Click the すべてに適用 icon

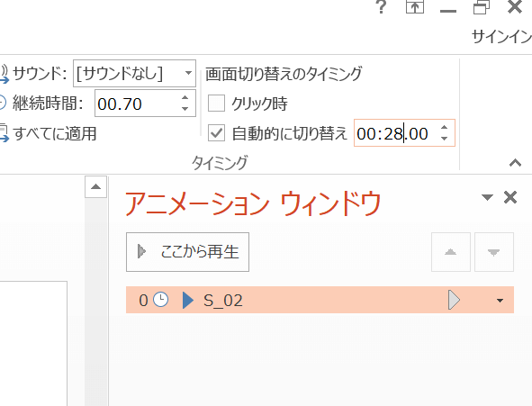tap(5, 133)
